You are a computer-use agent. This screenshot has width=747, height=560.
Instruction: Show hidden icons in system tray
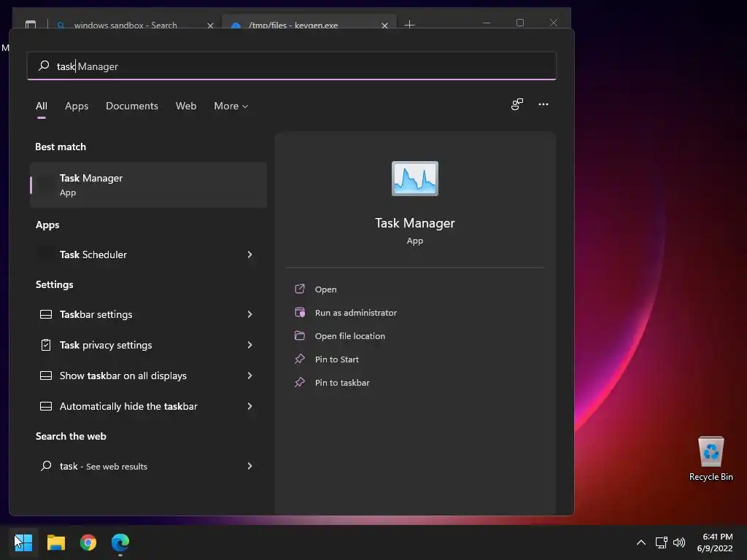pos(641,542)
